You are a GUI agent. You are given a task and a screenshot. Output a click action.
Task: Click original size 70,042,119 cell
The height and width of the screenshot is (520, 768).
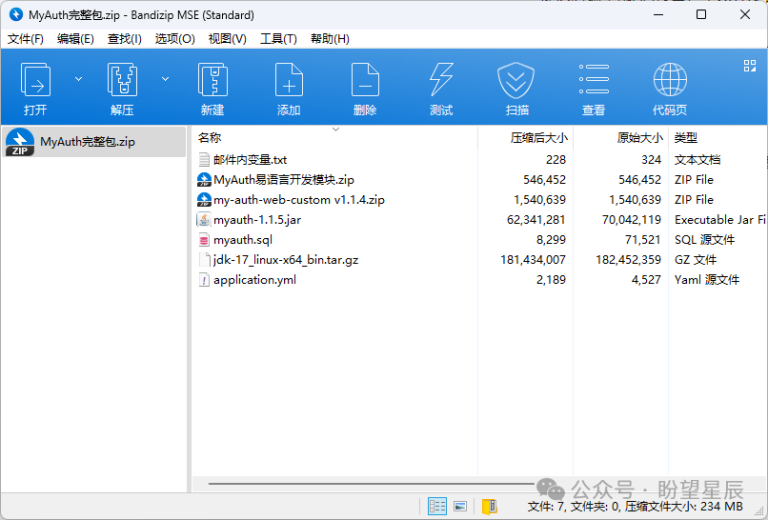632,220
